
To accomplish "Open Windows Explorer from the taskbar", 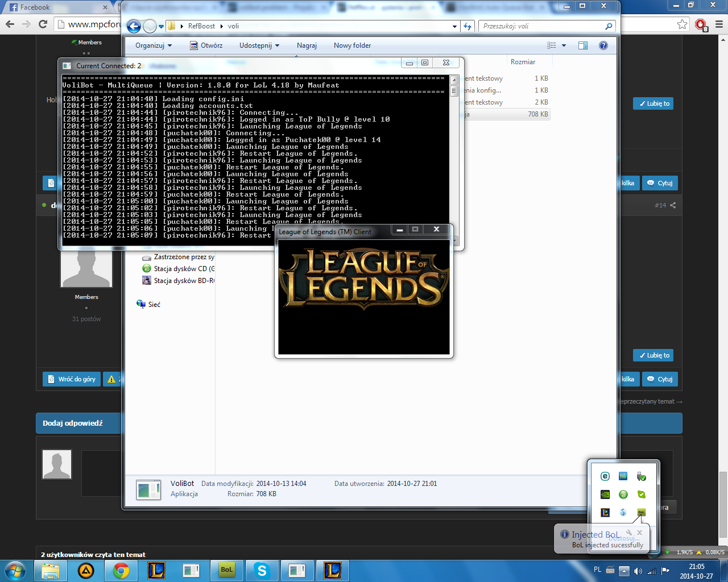I will [51, 570].
